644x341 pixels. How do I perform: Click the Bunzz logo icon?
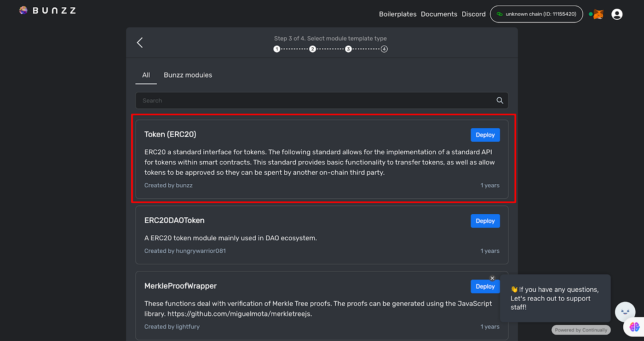(x=23, y=10)
